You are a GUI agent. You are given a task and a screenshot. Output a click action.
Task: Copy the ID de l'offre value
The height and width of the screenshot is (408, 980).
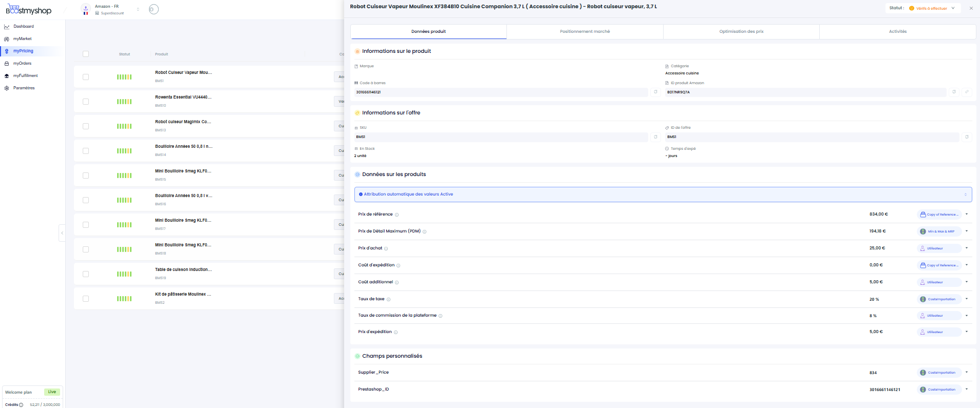967,137
